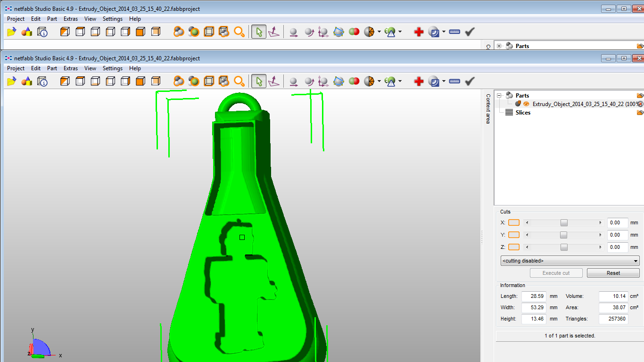This screenshot has height=362, width=644.
Task: Click the Y cut slider handle
Action: coord(564,235)
